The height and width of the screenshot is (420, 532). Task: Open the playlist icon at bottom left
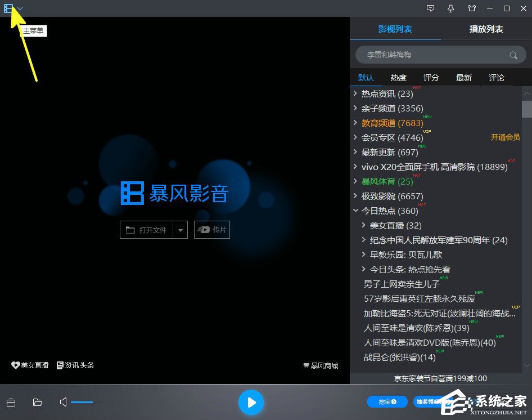coord(11,402)
